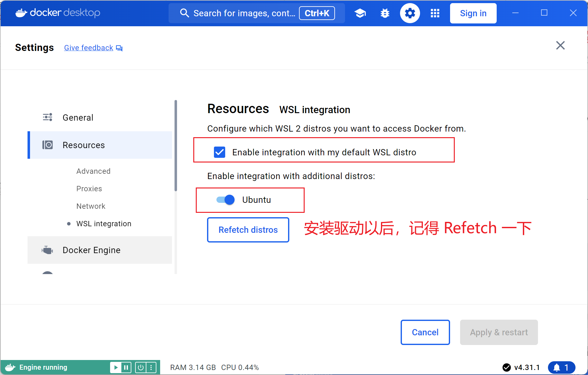This screenshot has height=375, width=588.
Task: Click the Cancel button
Action: click(x=425, y=332)
